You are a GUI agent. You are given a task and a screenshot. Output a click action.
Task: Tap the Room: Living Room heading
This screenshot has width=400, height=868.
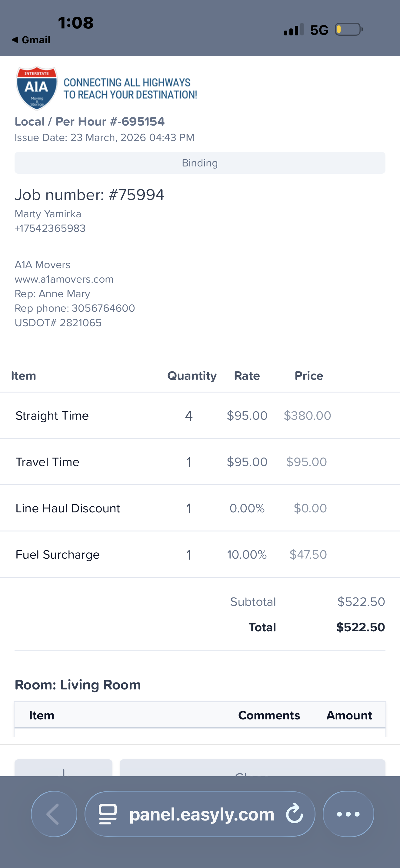point(78,685)
